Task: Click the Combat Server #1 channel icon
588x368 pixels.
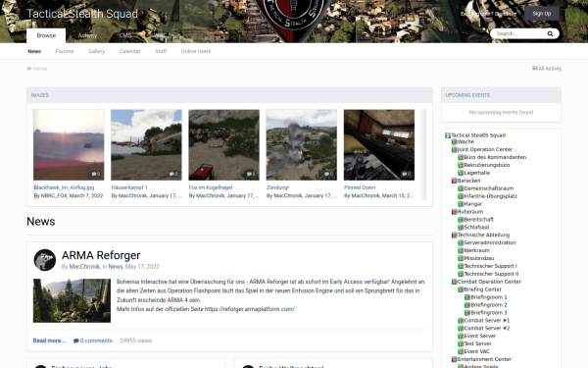Action: (461, 321)
